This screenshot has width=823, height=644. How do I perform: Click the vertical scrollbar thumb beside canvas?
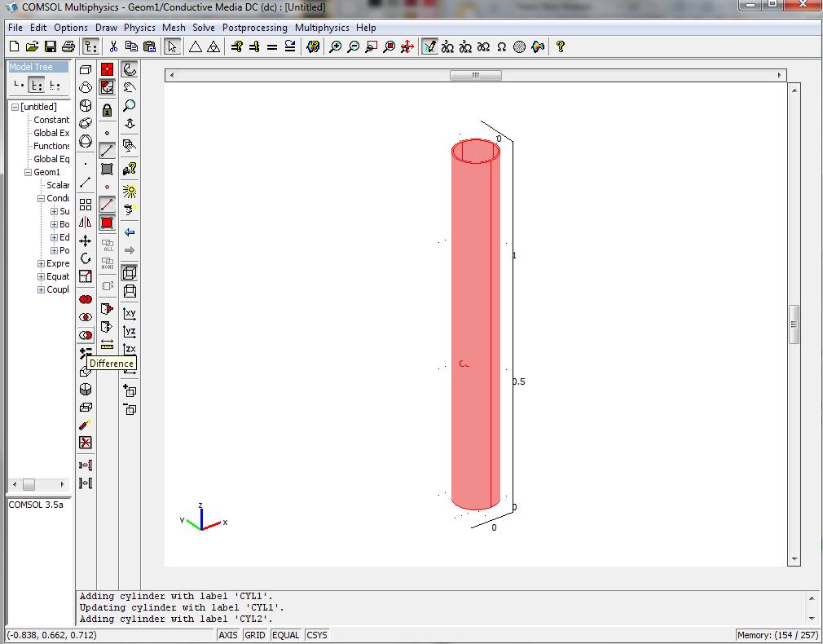pos(794,324)
